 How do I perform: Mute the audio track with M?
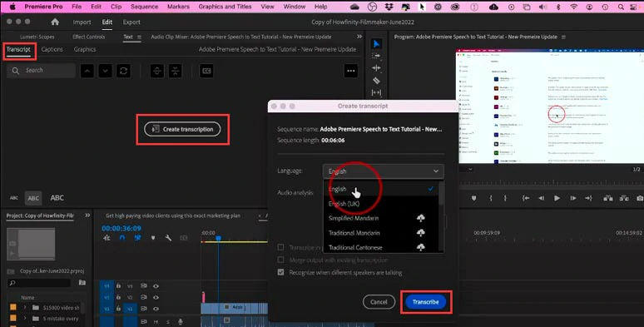click(156, 322)
